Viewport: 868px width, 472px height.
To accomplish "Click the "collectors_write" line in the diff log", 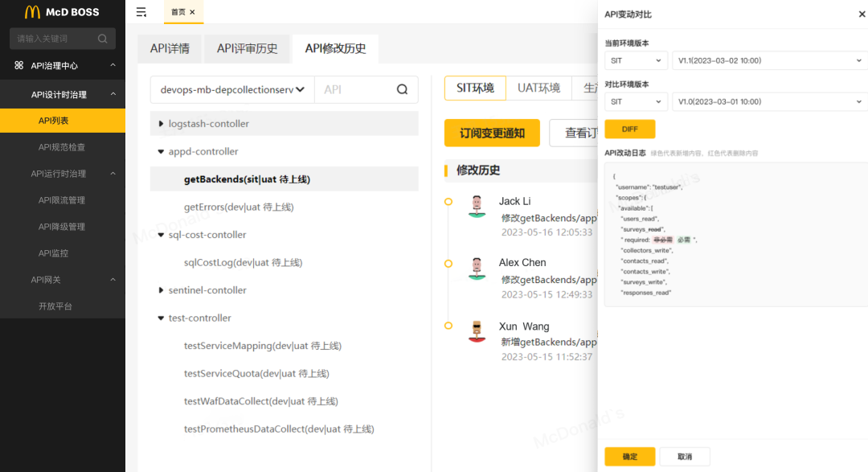I will 645,250.
